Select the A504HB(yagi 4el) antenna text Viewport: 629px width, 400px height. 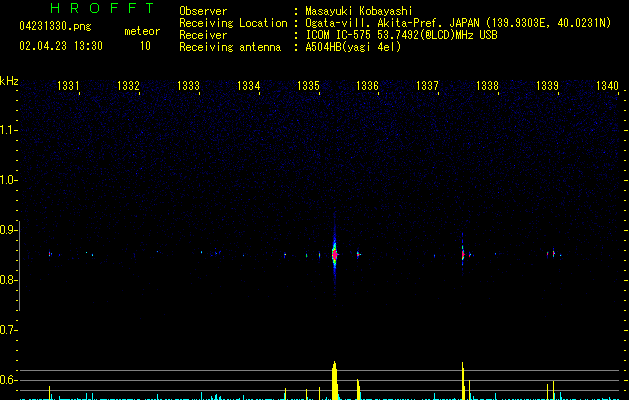point(353,47)
